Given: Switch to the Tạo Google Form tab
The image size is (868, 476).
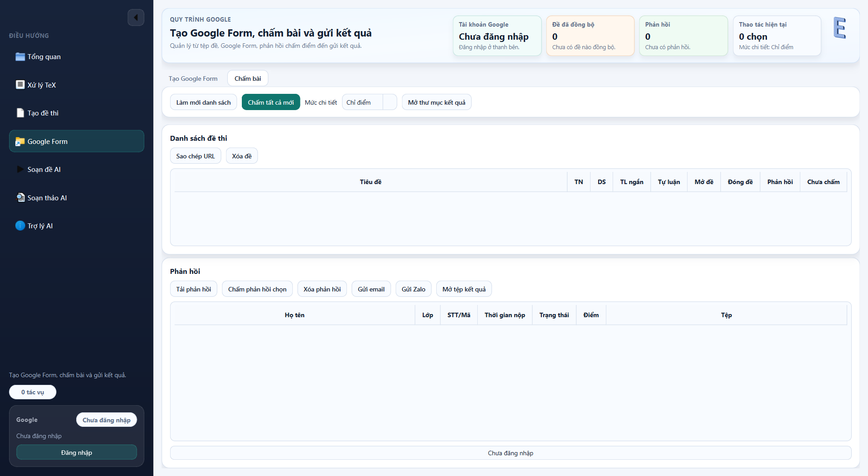Looking at the screenshot, I should [x=193, y=79].
